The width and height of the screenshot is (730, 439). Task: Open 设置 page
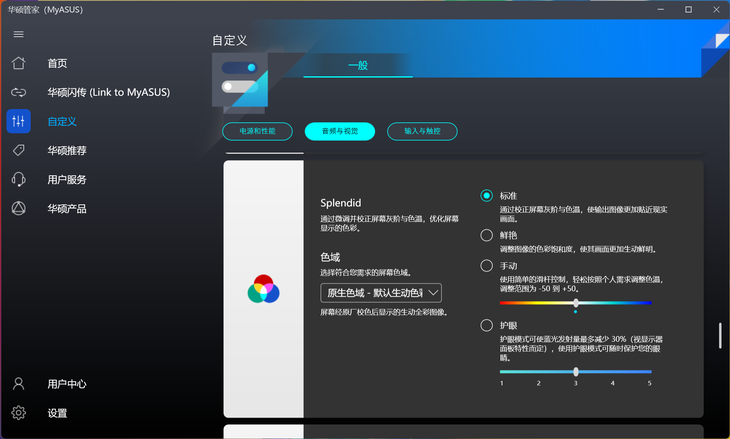tap(57, 413)
